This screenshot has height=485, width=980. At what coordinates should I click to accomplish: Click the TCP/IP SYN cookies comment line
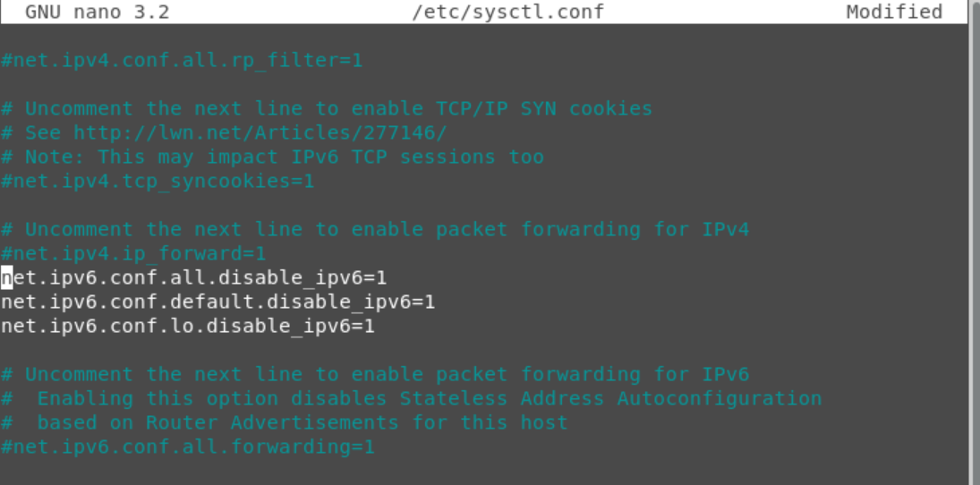pyautogui.click(x=327, y=109)
